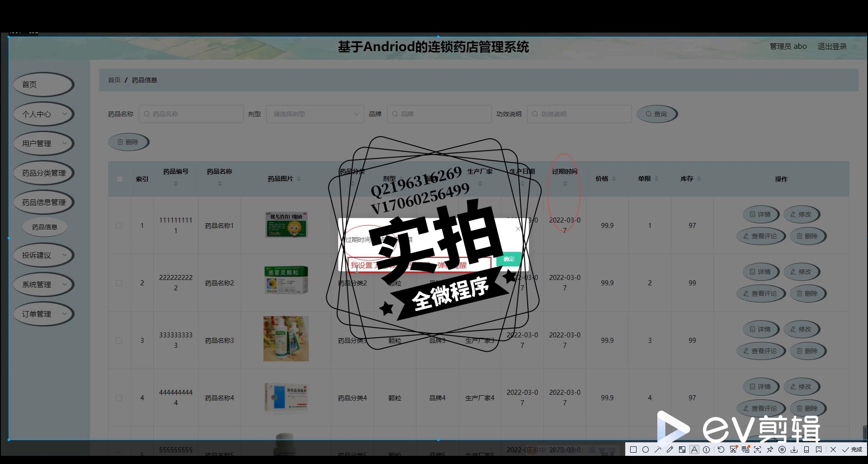Open drug image thumbnail for 药品名称1
Viewport: 868px width, 464px height.
[x=286, y=225]
